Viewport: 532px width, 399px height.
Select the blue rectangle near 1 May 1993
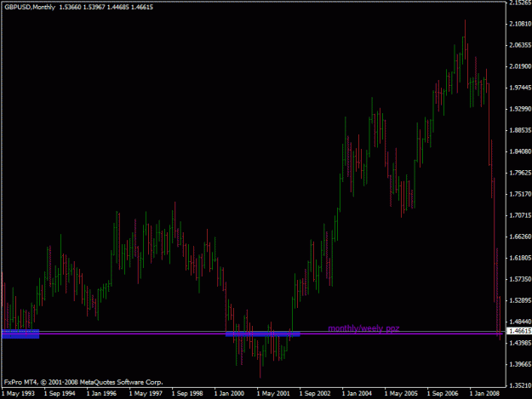[20, 333]
